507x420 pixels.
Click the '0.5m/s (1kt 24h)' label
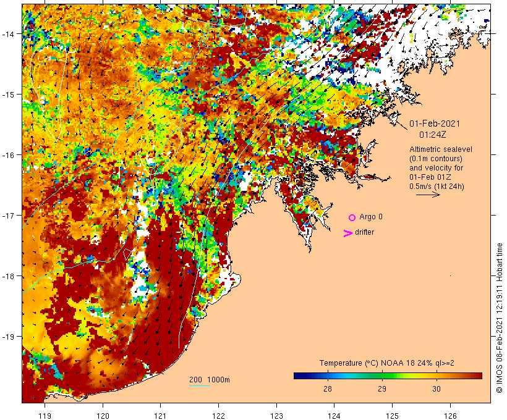click(x=437, y=187)
